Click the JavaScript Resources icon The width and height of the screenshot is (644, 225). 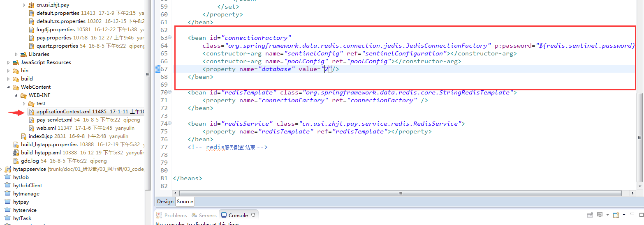16,62
